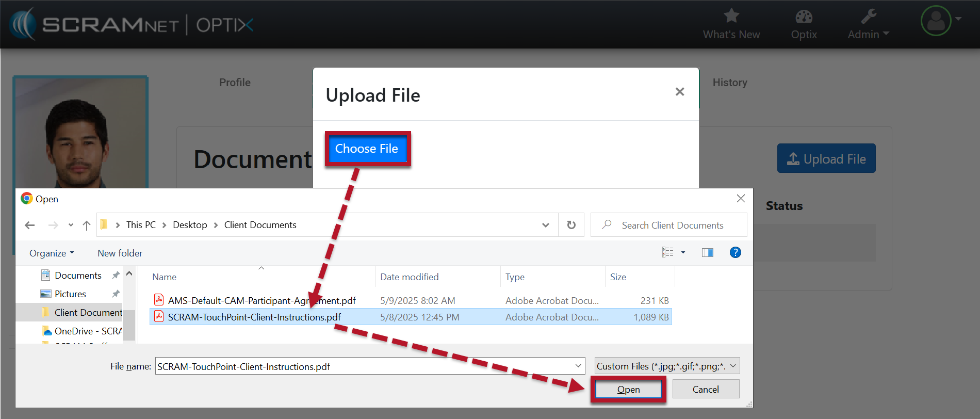Close the Upload File modal
The image size is (980, 419).
[679, 92]
